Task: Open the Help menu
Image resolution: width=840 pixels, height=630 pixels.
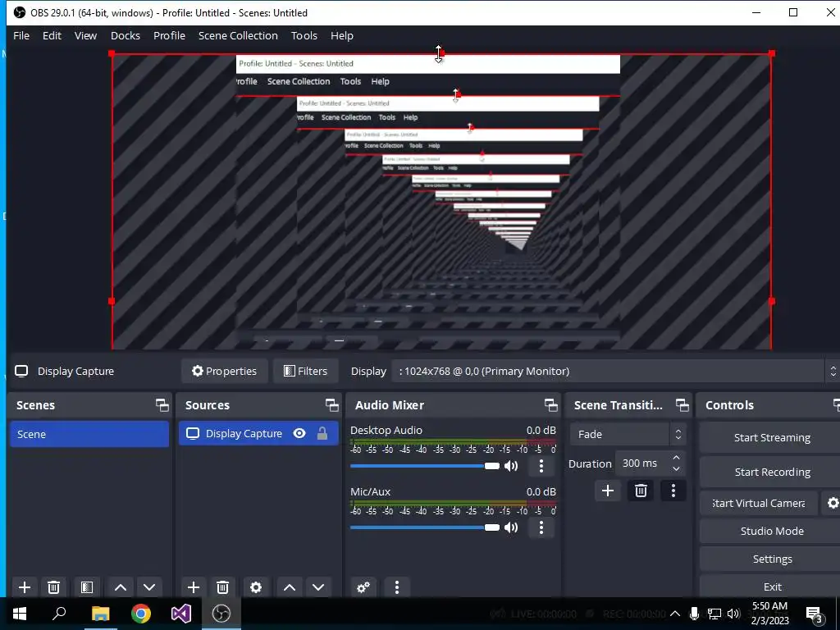Action: (342, 35)
